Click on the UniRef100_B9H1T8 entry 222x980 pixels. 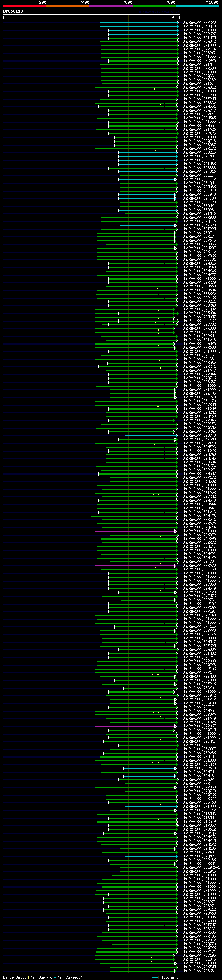click(199, 516)
